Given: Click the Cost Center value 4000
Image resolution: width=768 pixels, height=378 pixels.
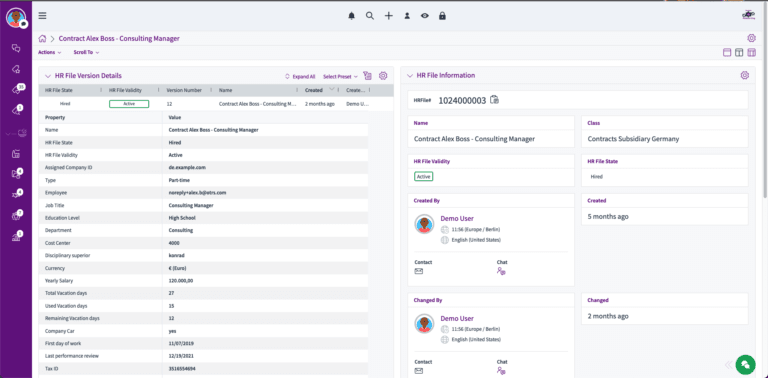Looking at the screenshot, I should (x=174, y=243).
